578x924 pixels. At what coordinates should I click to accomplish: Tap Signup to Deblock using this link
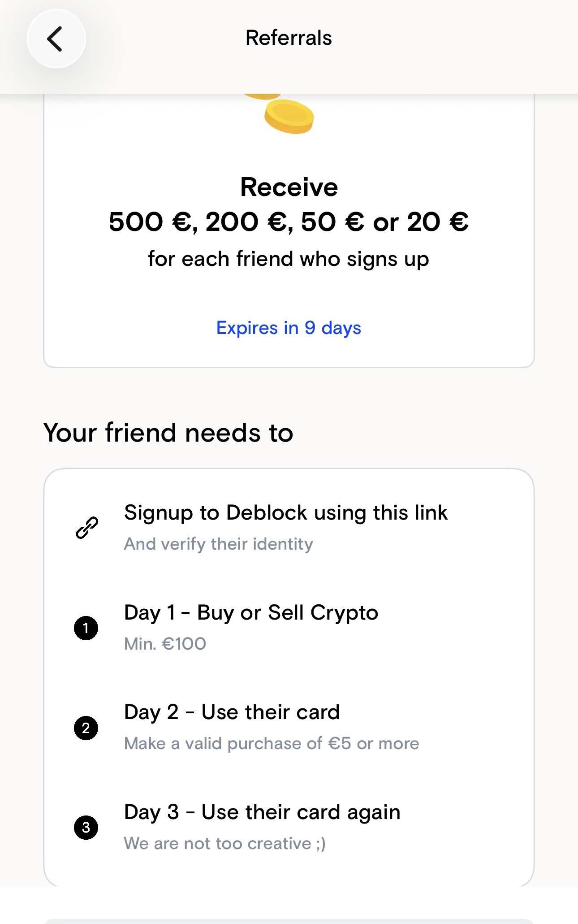click(x=286, y=512)
